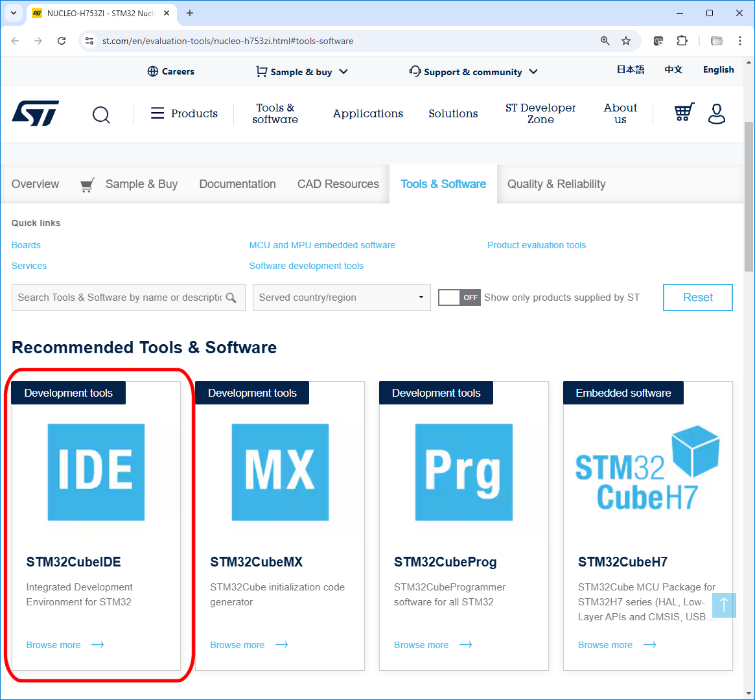Click the user account icon
This screenshot has width=755, height=700.
pyautogui.click(x=717, y=114)
